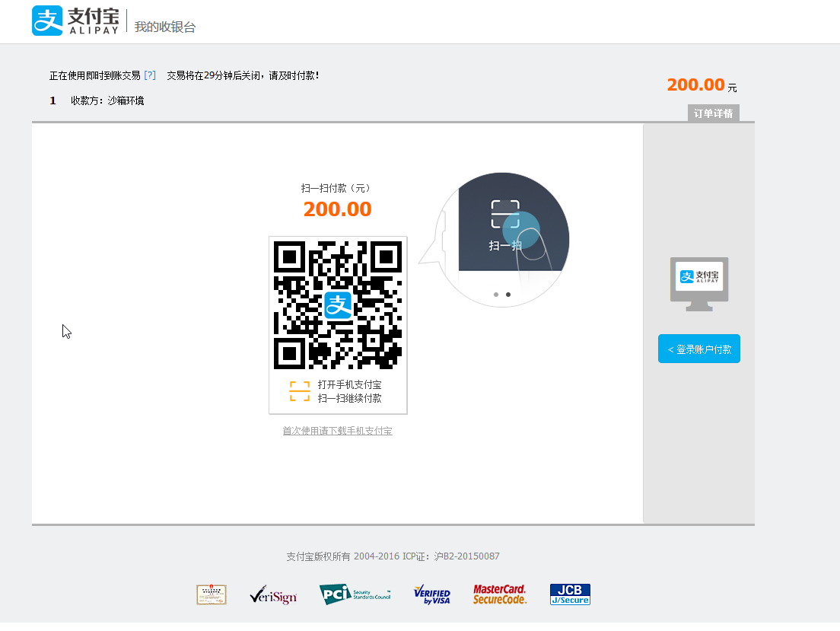Click the 登录账户付款 login payment button
This screenshot has height=631, width=840.
tap(699, 349)
